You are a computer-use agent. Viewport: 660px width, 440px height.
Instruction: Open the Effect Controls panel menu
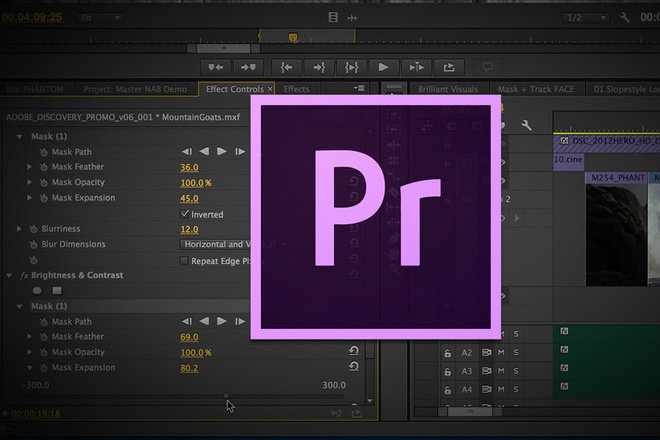(359, 88)
